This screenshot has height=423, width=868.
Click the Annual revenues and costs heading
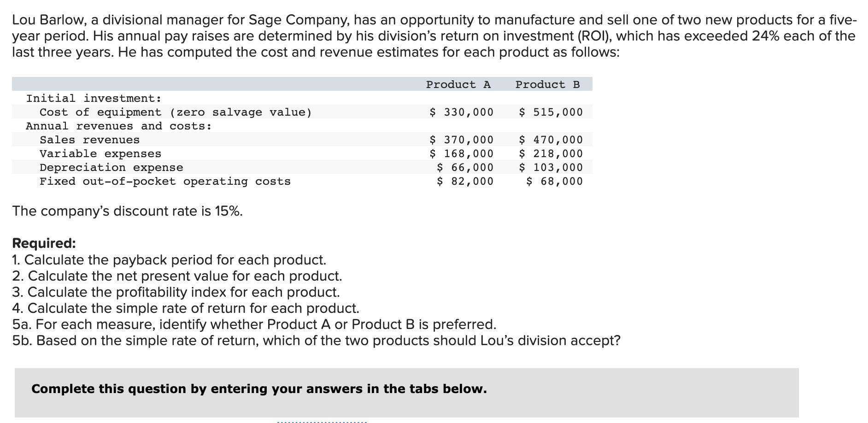pyautogui.click(x=119, y=126)
